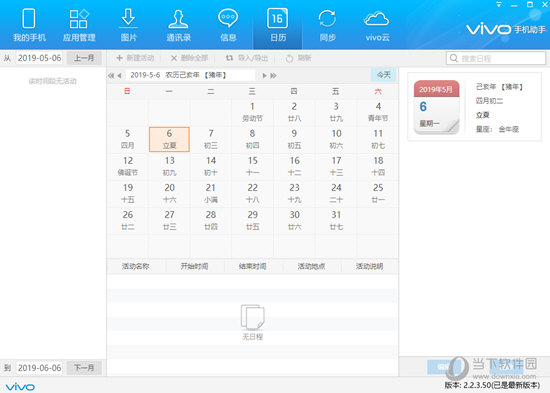The height and width of the screenshot is (393, 550).
Task: Go to previous month with single-left arrow
Action: coord(119,75)
